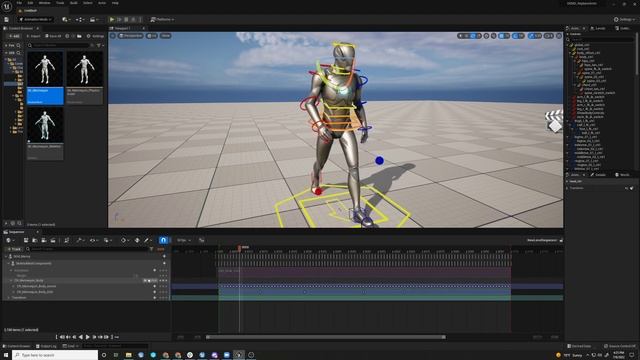This screenshot has width=640, height=360.
Task: Open the Output Log
Action: point(46,346)
